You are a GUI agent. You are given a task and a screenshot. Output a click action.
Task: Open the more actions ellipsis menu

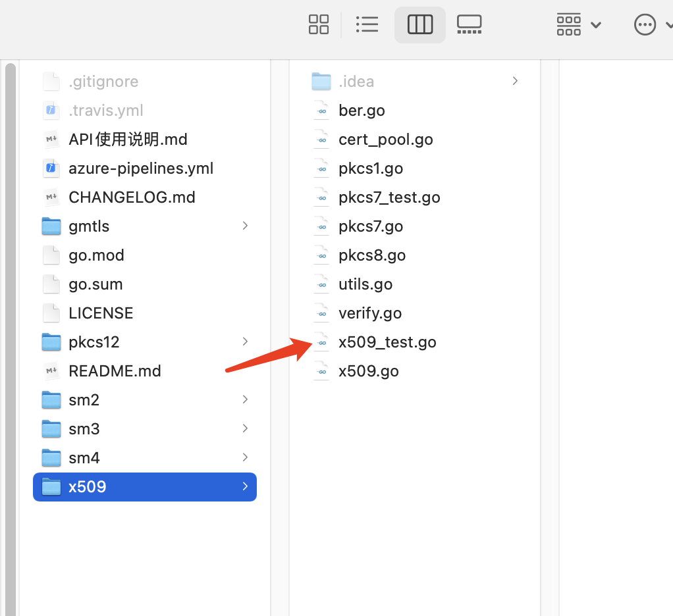coord(645,24)
